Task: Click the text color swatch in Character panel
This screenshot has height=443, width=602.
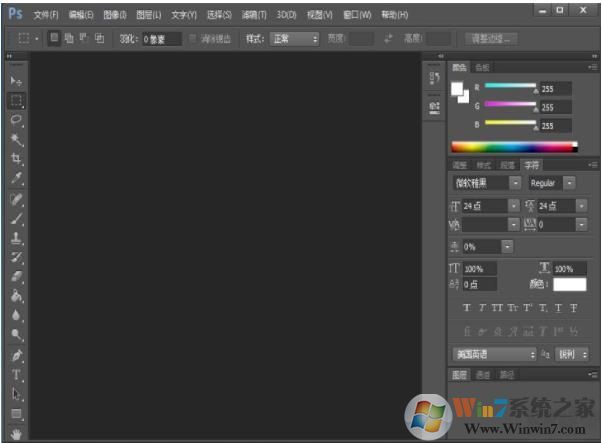Action: coord(569,284)
